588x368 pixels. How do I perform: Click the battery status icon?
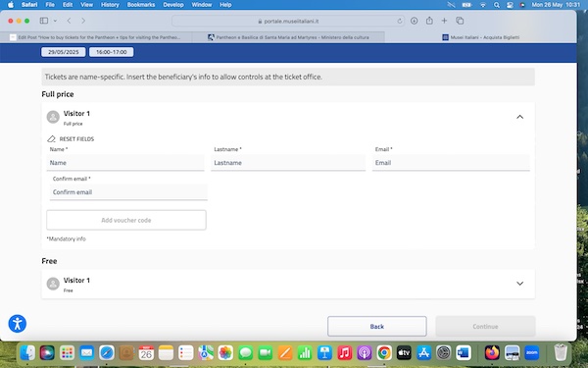(466, 5)
